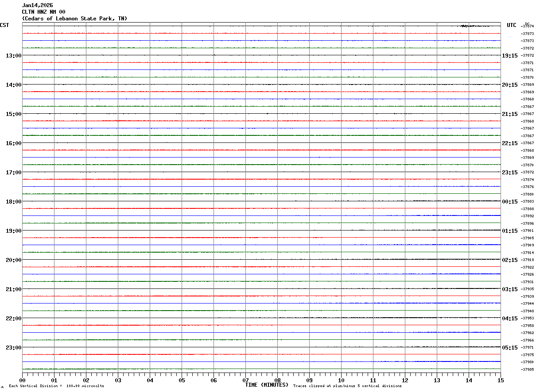The height and width of the screenshot is (392, 536).
Task: Select the DC offset value -37944
Action: point(528,304)
